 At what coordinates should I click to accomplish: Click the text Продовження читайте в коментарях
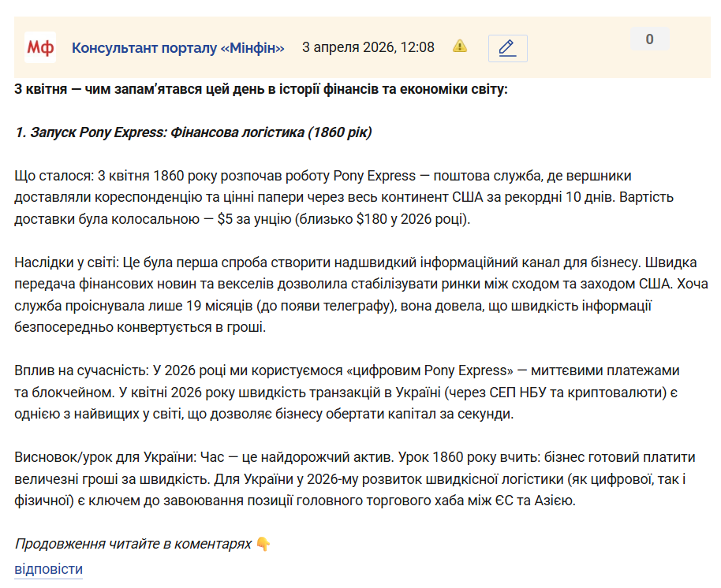(133, 544)
